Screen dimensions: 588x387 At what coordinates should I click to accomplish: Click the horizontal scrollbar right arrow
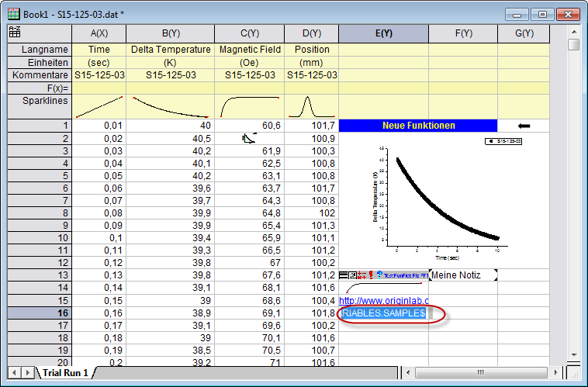coord(556,373)
